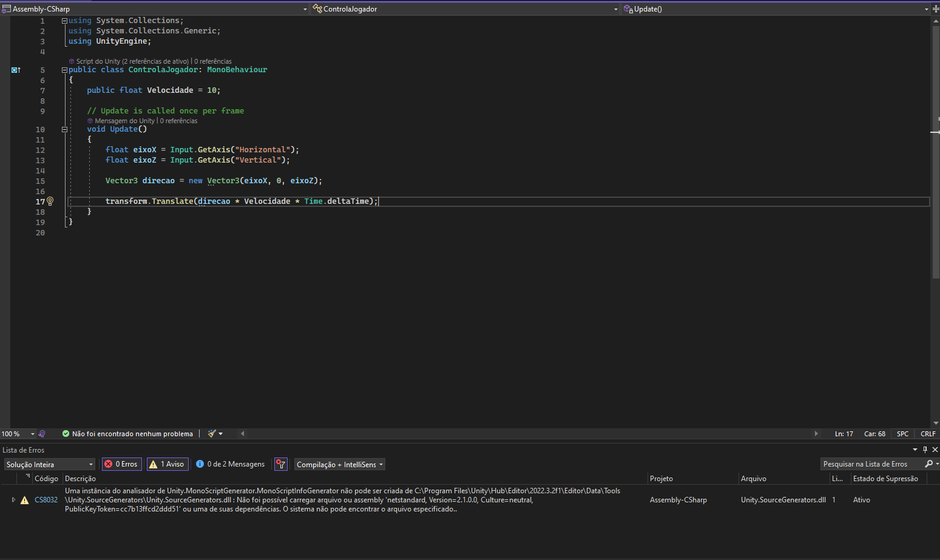This screenshot has height=560, width=940.
Task: Click the 'Assembly-CSharp' project cell in row
Action: click(678, 500)
